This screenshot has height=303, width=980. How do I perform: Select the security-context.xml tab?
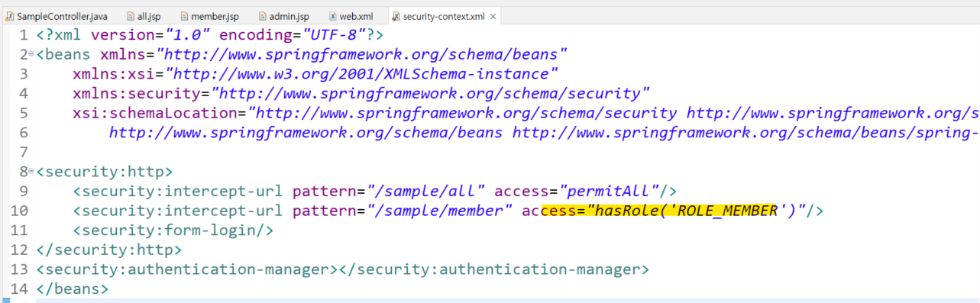[x=445, y=16]
